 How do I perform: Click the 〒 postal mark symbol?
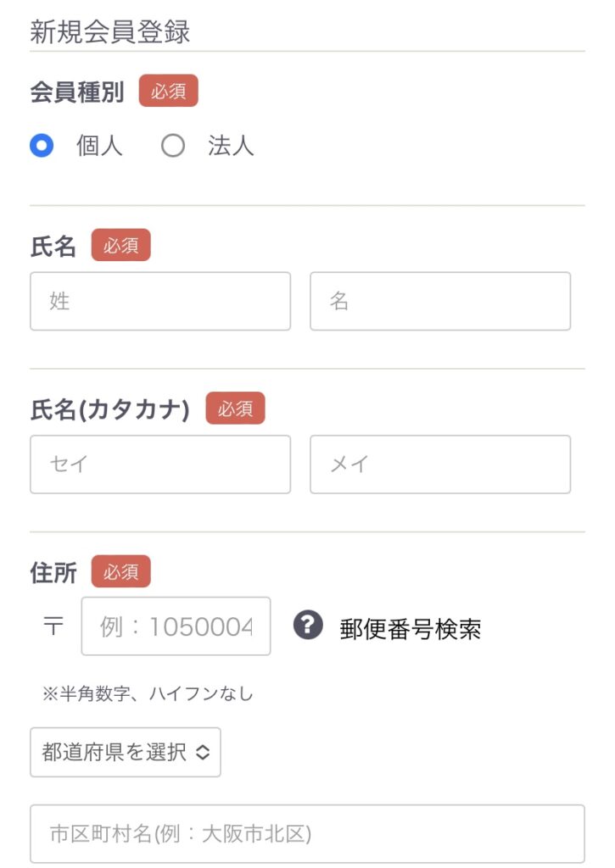53,626
